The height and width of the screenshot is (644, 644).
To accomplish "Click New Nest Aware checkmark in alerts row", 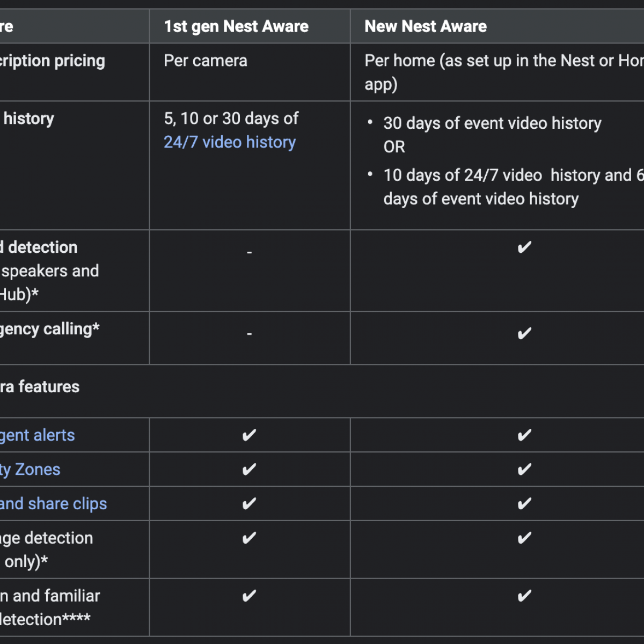I will click(524, 435).
